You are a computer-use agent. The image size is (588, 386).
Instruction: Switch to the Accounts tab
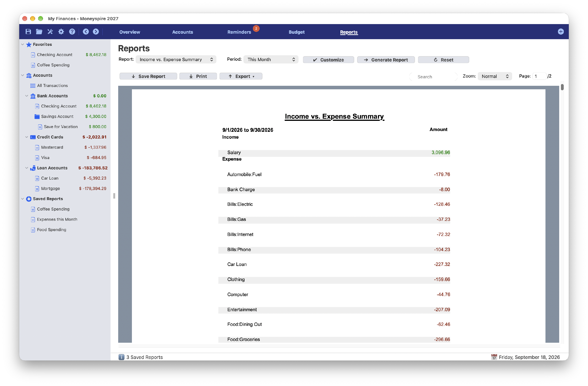[183, 32]
